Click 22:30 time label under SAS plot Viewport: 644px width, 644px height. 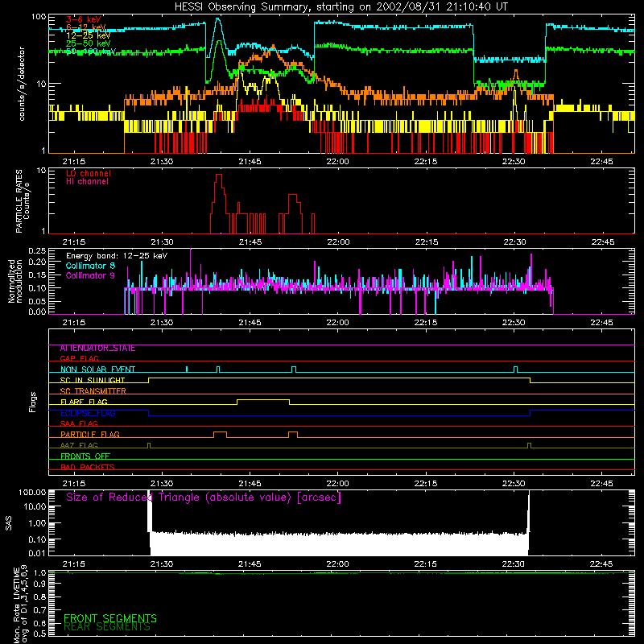pos(514,564)
